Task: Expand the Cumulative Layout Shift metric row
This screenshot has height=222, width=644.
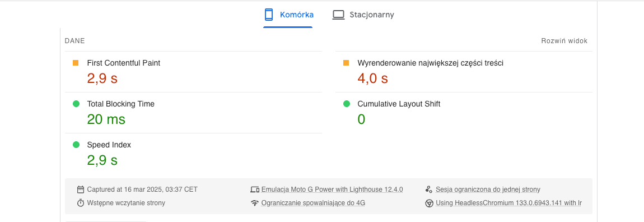Action: (464, 113)
